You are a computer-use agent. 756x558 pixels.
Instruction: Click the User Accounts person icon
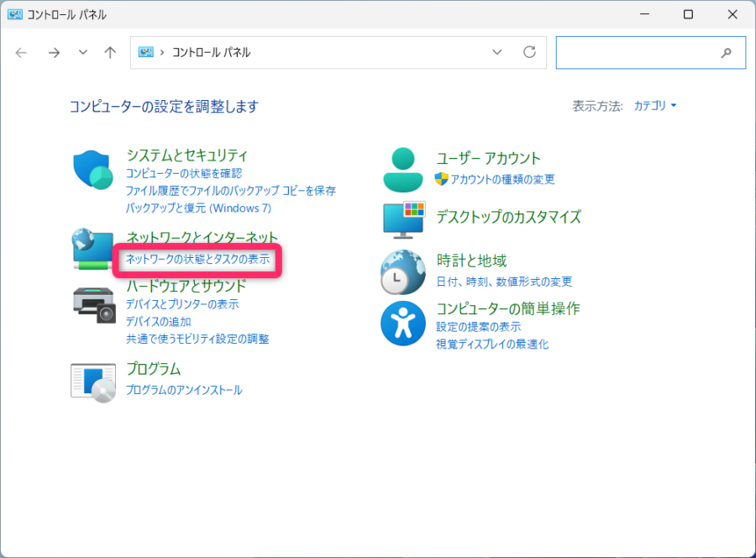[x=403, y=170]
